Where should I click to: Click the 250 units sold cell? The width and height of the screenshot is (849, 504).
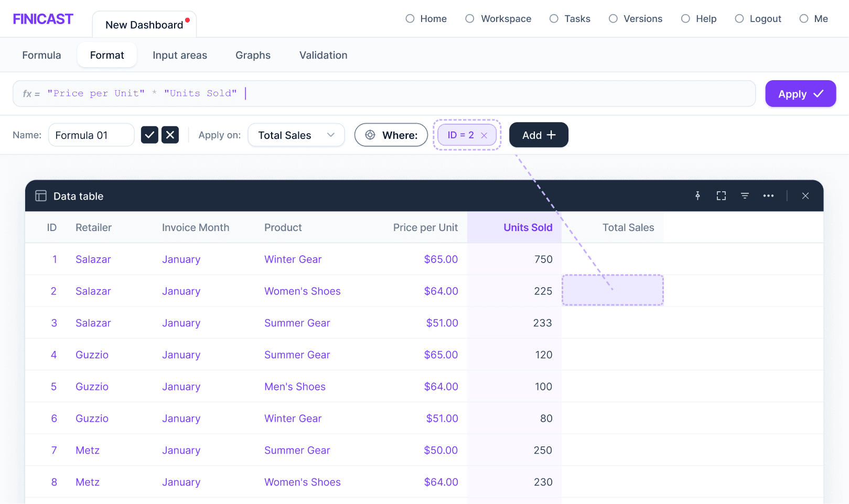[543, 451]
